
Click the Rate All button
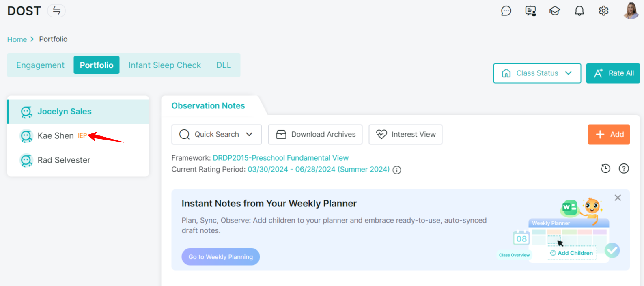(613, 73)
